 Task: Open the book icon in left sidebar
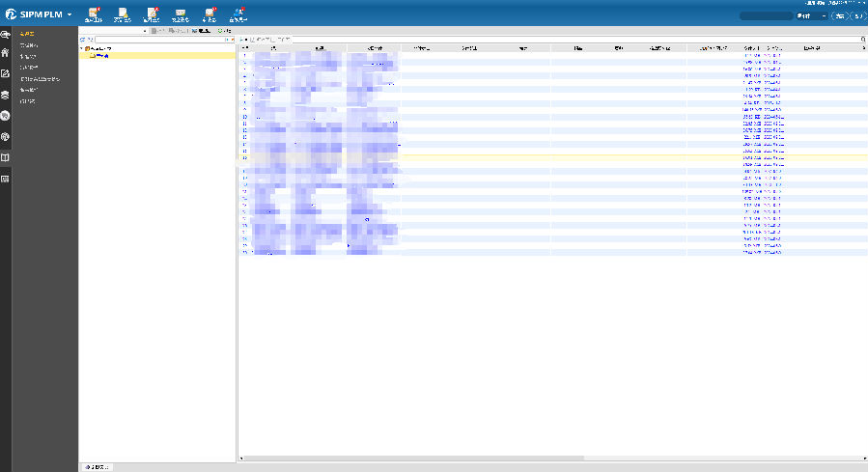point(6,157)
